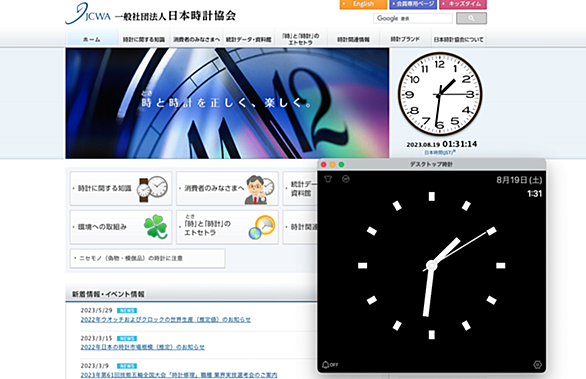Click the 8月19日 (土) date in clock window
Screen dimensions: 586x379
tap(519, 180)
